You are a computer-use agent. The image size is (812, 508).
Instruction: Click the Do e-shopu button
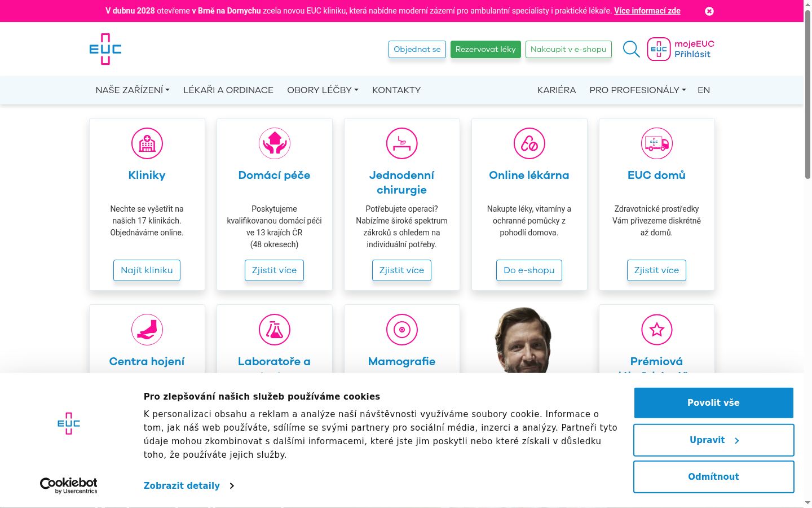[x=529, y=270]
